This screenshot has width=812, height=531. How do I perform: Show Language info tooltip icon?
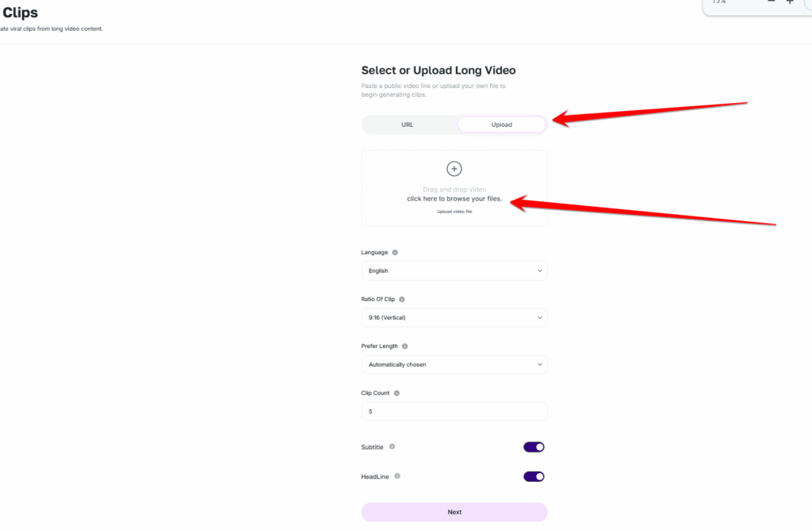pyautogui.click(x=395, y=253)
